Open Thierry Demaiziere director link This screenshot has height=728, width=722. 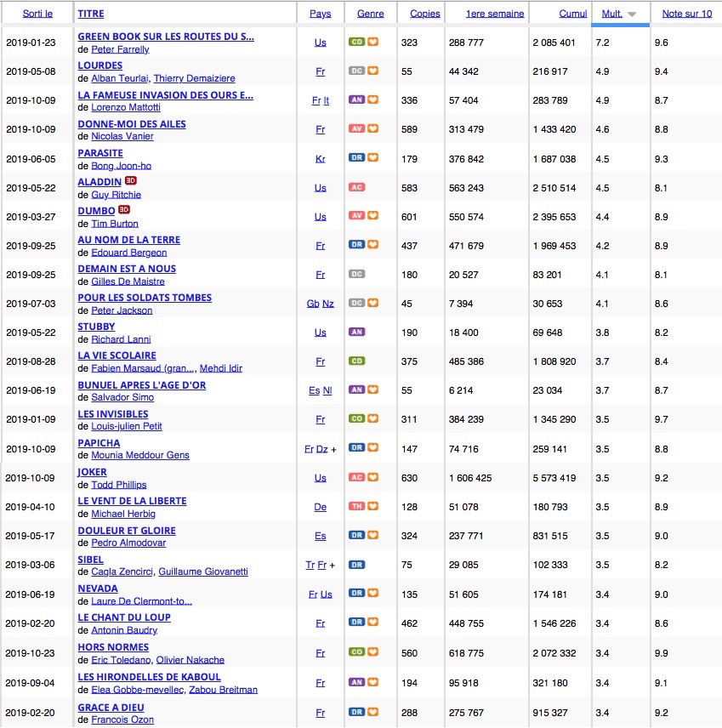pos(194,78)
